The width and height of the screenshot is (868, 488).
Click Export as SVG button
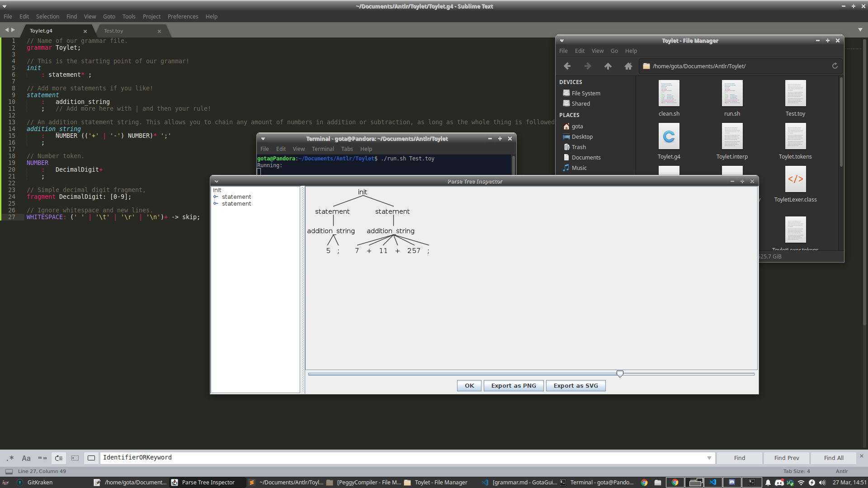point(576,385)
